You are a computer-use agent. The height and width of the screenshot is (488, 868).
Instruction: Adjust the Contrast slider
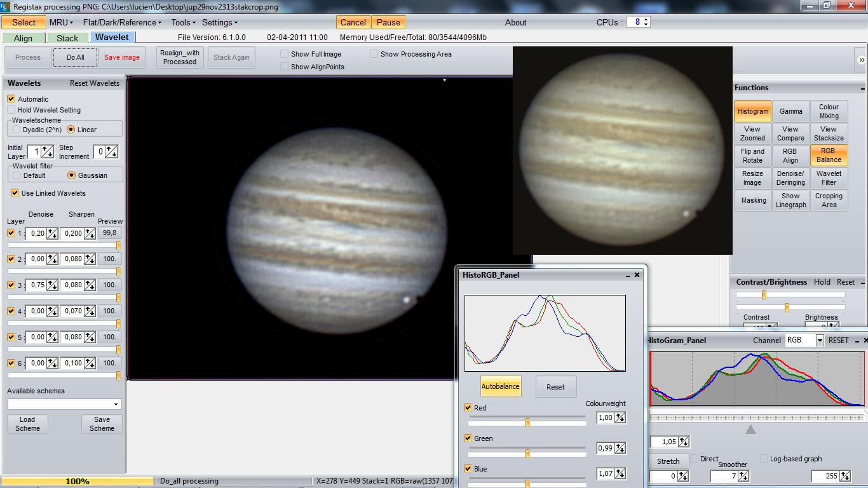[790, 295]
